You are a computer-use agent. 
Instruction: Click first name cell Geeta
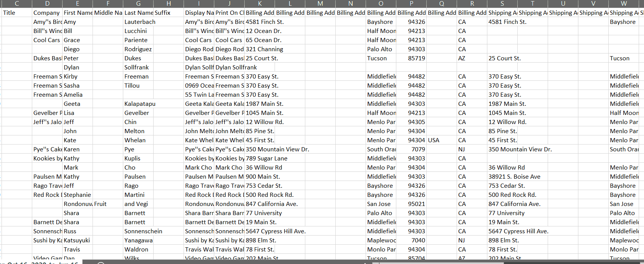(x=78, y=104)
